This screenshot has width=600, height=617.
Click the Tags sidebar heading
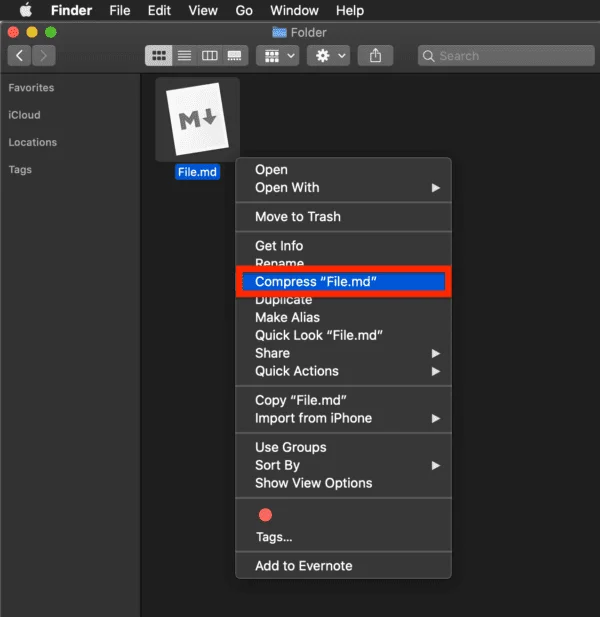[20, 170]
